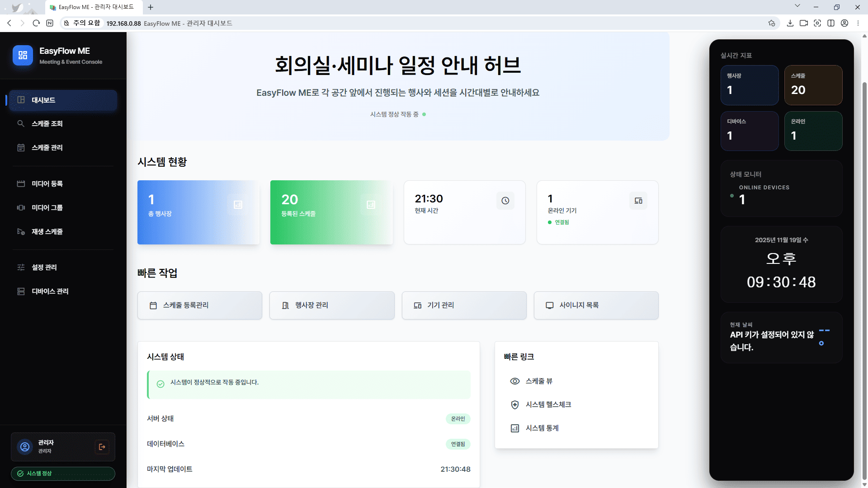868x488 pixels.
Task: Open the 스케줄 등록관리 quick action
Action: [199, 305]
